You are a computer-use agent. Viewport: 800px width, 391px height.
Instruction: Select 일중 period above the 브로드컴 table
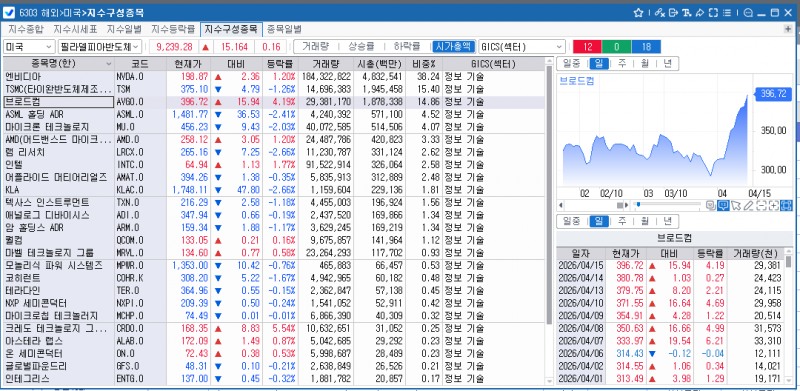click(571, 221)
